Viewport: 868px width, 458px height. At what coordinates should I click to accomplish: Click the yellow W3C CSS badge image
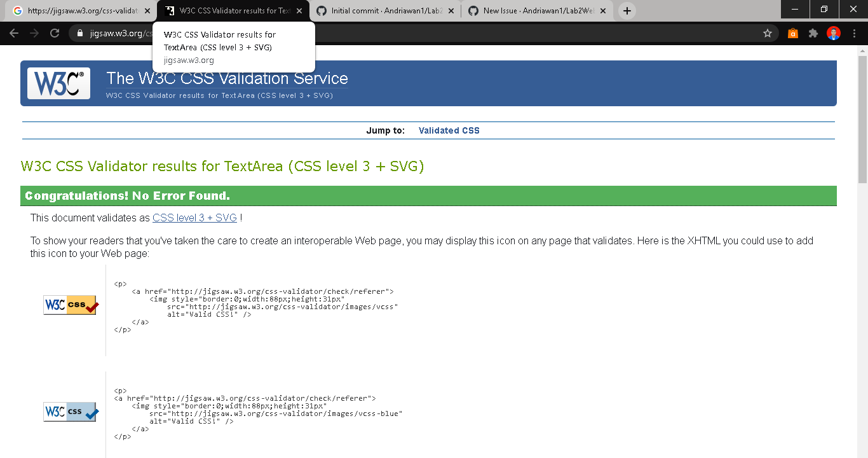(70, 305)
